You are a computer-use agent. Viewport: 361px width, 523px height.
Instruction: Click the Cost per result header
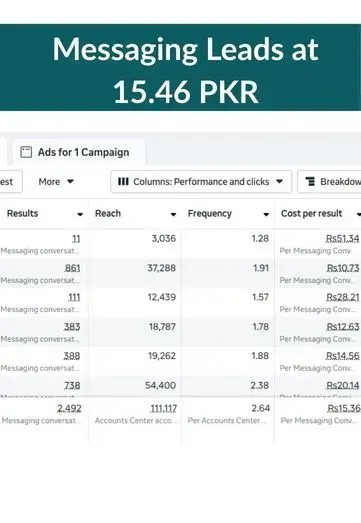pos(311,213)
